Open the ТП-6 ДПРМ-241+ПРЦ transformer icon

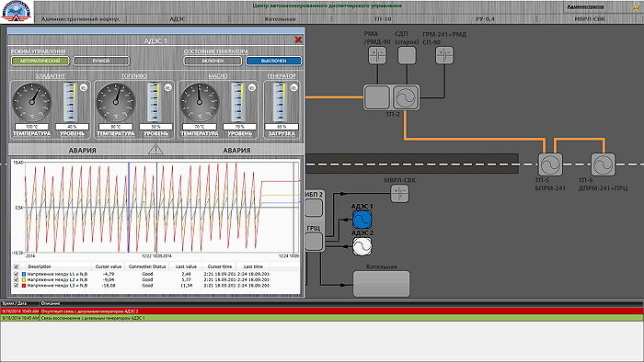(x=603, y=164)
